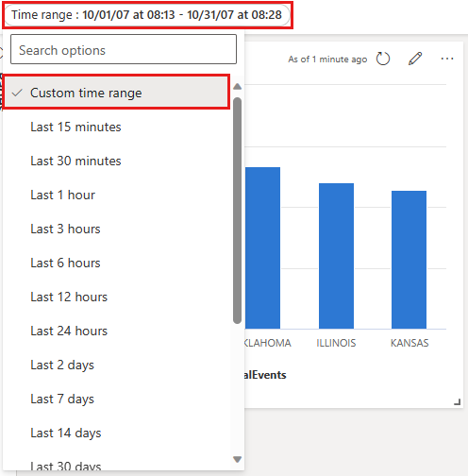The image size is (468, 476).
Task: Click the options list scrollbar thumb
Action: (238, 211)
